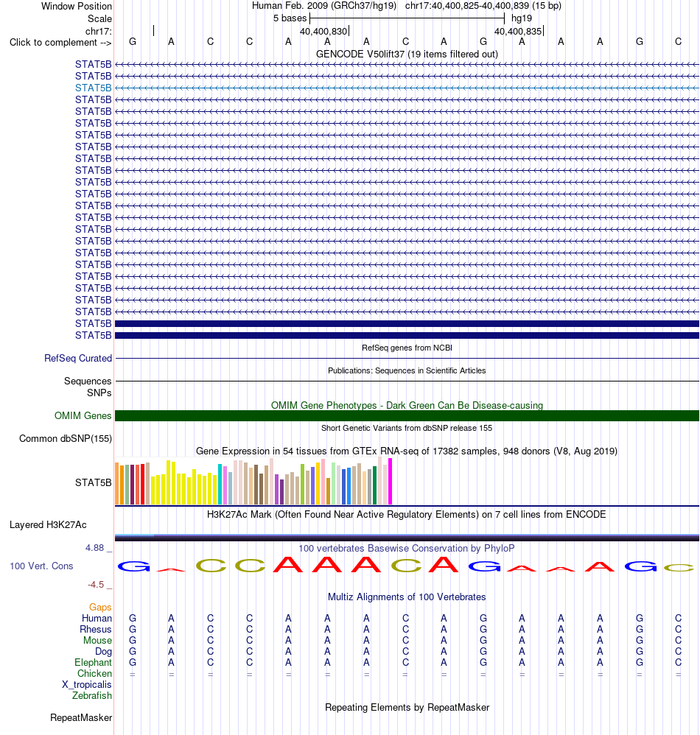
Task: Click the ruler coordinate '40,400,830'
Action: click(323, 32)
